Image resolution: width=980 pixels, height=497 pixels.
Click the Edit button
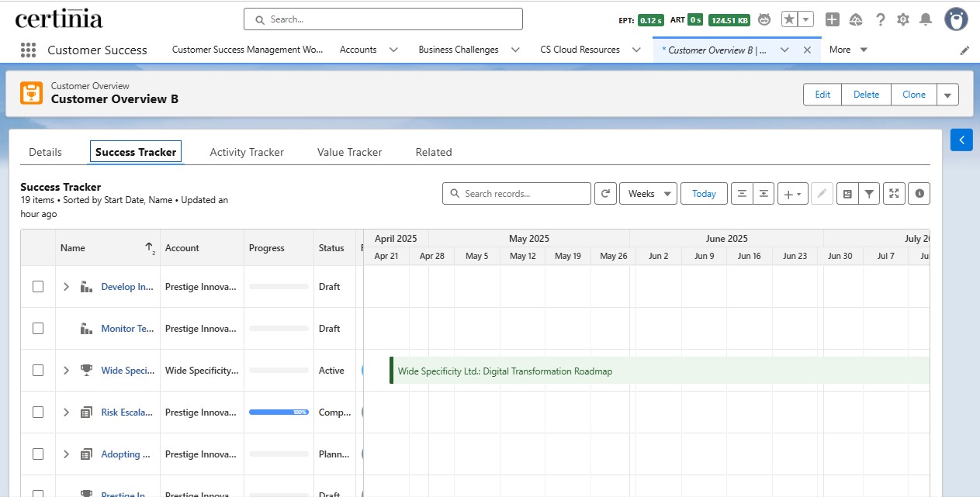[x=822, y=95]
